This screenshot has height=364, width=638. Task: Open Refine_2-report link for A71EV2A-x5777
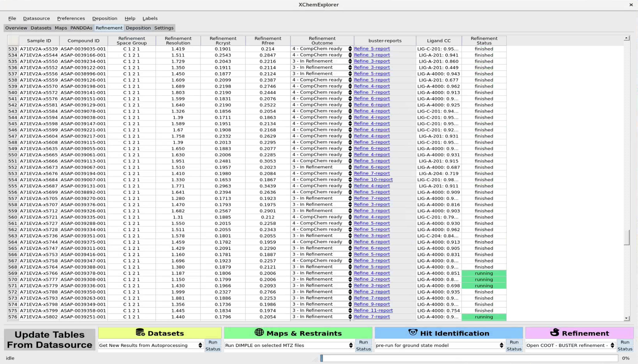click(372, 279)
